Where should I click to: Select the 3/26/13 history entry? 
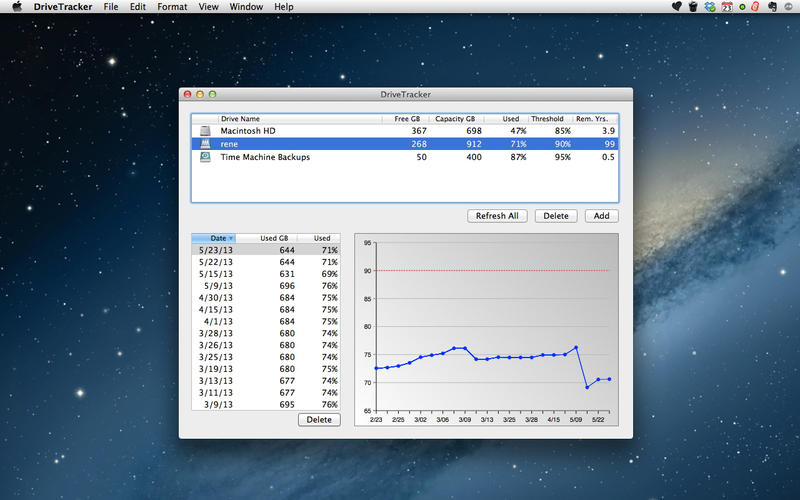point(266,345)
